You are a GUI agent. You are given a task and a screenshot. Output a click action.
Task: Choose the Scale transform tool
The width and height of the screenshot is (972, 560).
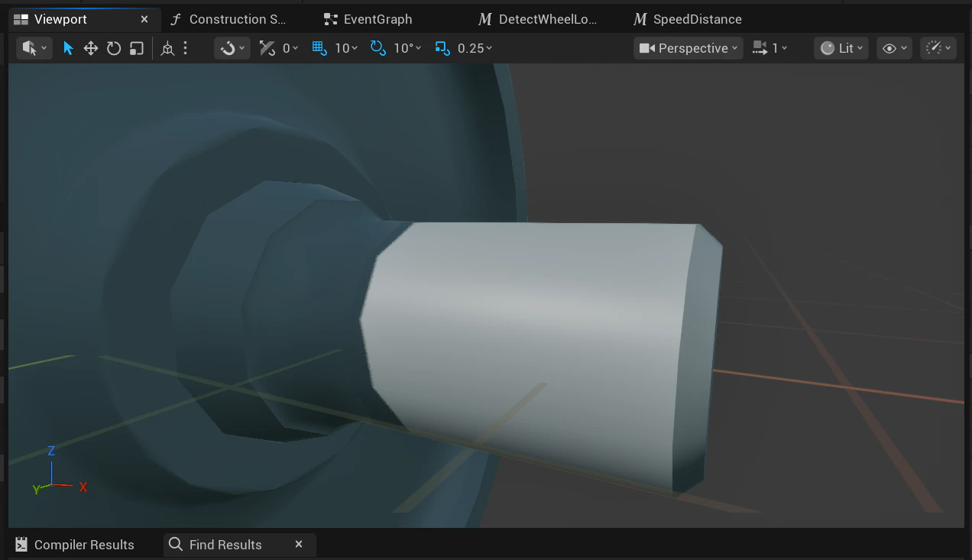(137, 48)
